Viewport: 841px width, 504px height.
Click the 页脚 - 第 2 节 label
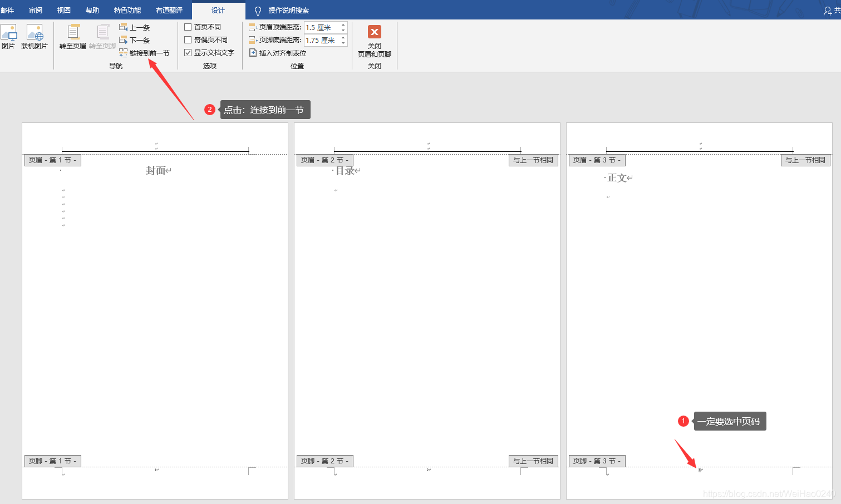point(325,461)
